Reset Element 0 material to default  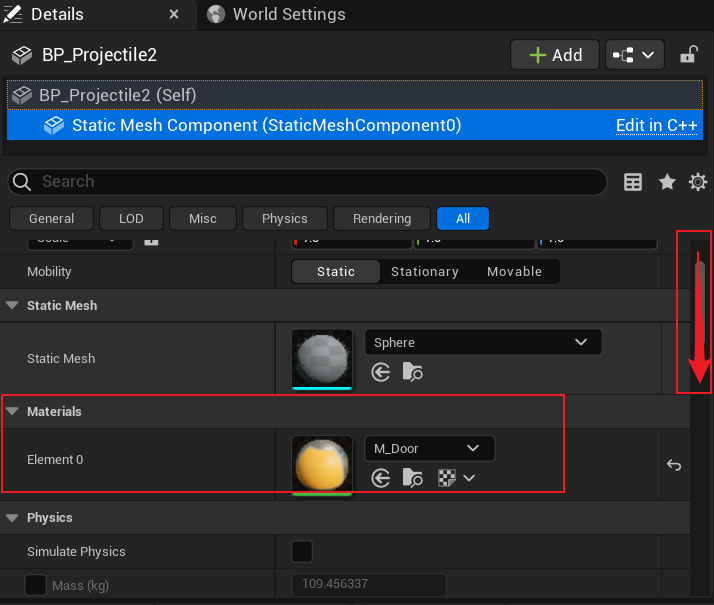coord(674,465)
